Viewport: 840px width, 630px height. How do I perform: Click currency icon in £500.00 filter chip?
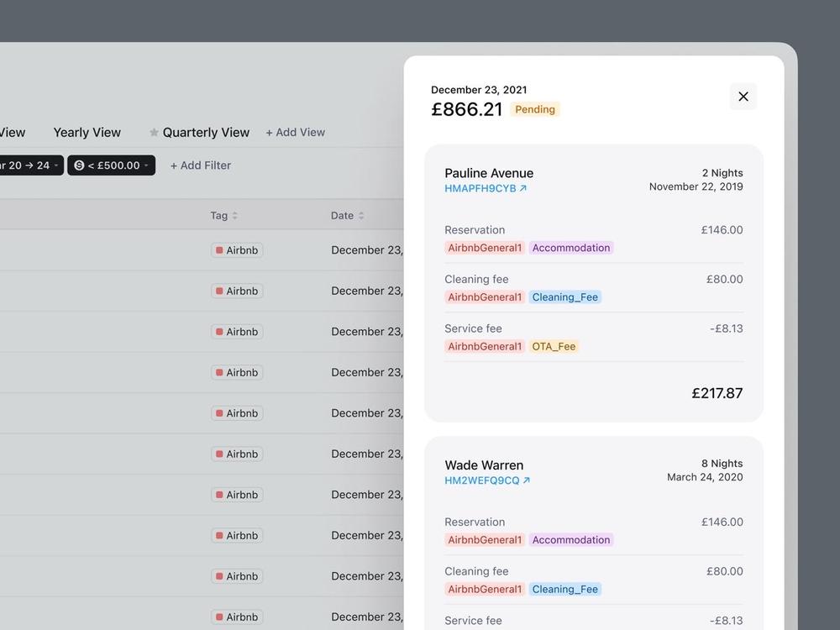click(79, 165)
